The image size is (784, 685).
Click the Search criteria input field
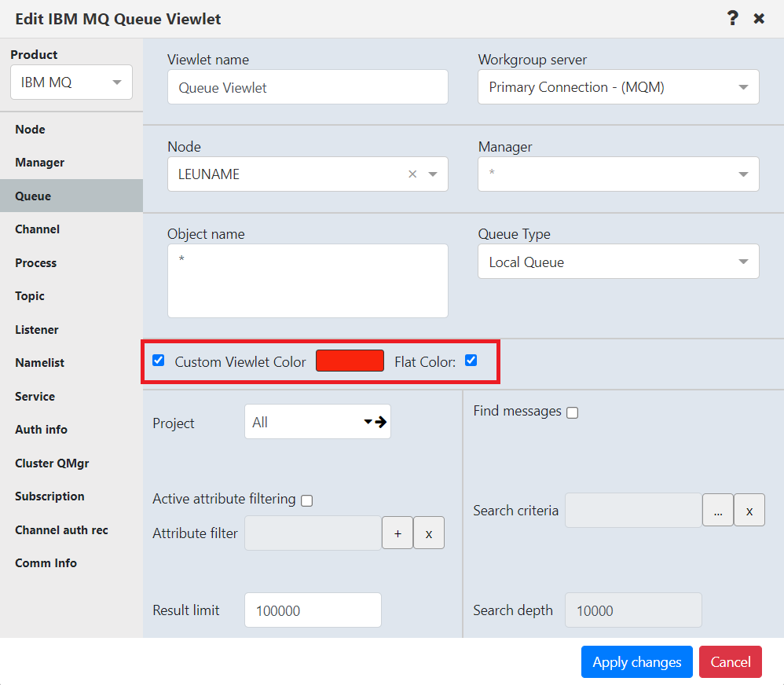pos(633,510)
